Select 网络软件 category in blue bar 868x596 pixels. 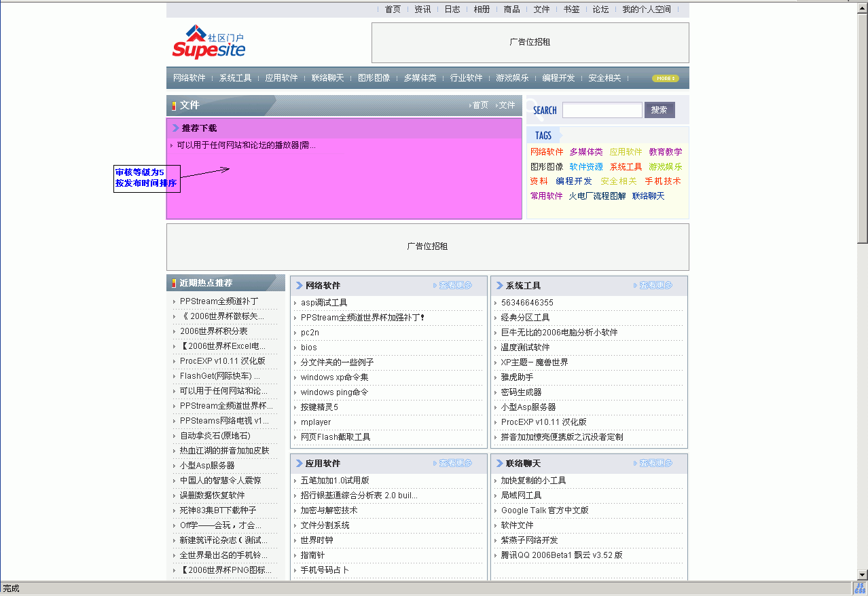(x=189, y=78)
